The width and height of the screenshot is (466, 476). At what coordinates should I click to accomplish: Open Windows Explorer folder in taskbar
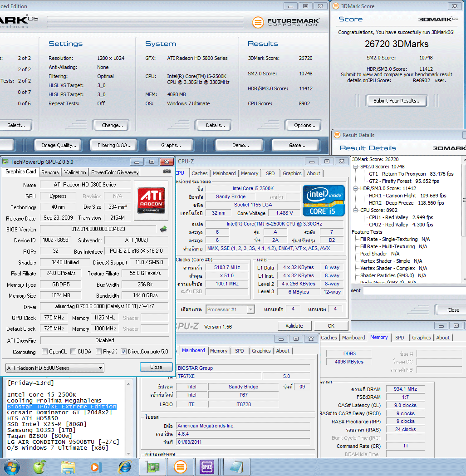pos(68,467)
